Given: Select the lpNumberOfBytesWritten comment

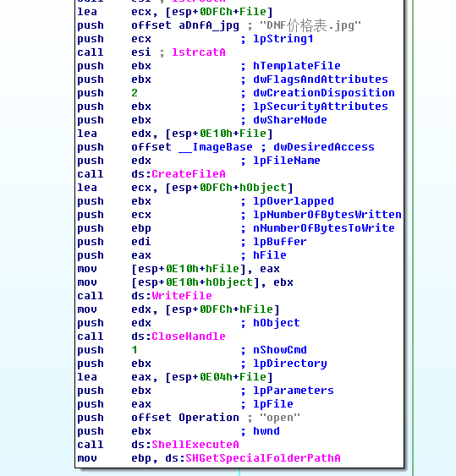Looking at the screenshot, I should 327,215.
